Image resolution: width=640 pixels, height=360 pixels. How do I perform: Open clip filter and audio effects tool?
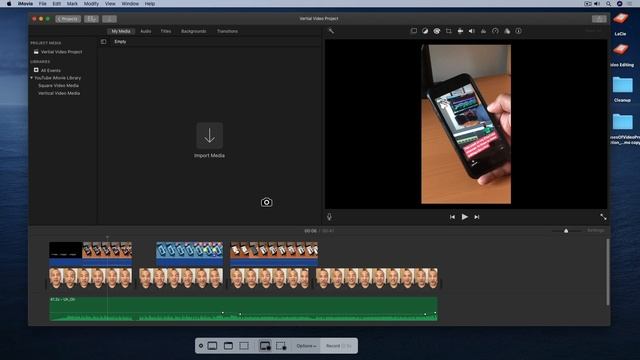click(507, 31)
